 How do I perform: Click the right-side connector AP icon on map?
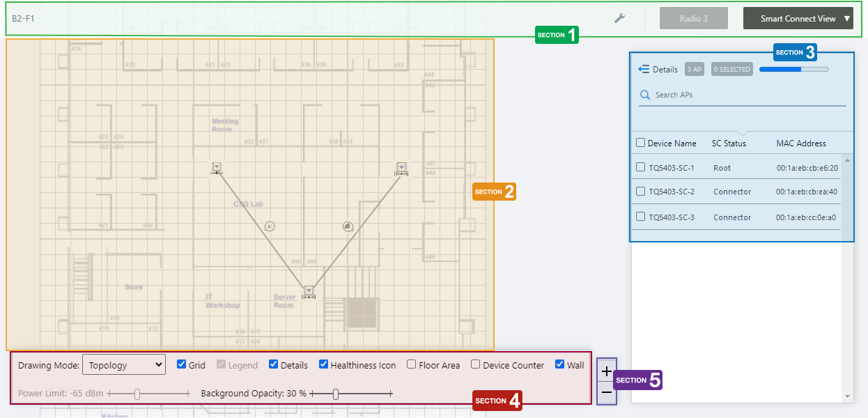pos(402,168)
